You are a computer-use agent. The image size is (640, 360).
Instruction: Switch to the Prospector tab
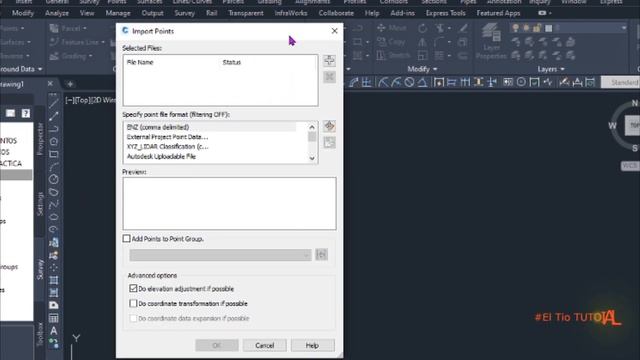40,139
